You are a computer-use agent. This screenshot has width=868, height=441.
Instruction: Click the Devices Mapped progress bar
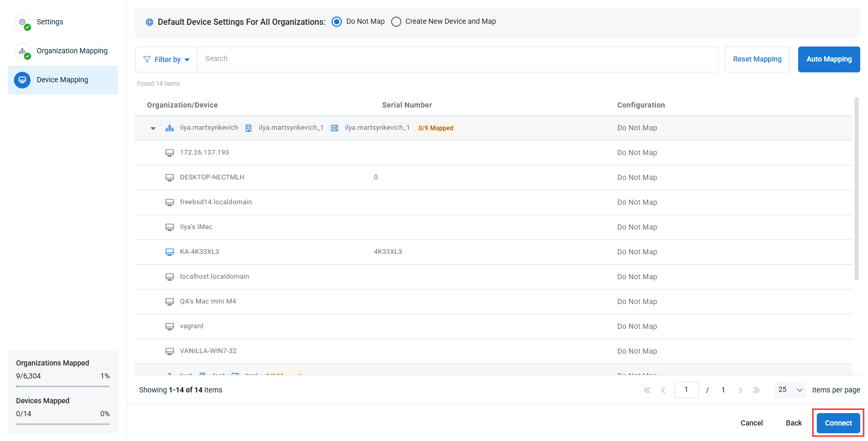(x=63, y=424)
